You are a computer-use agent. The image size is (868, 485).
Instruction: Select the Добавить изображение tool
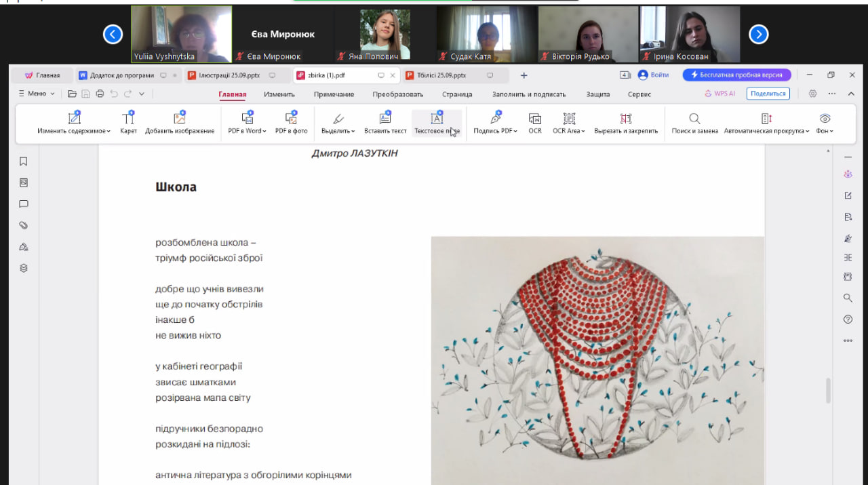click(x=179, y=119)
